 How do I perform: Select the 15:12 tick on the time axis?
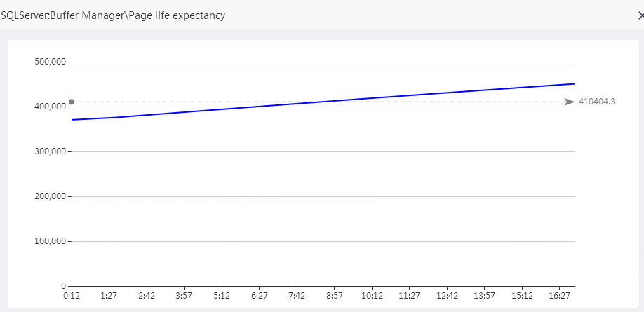point(523,297)
